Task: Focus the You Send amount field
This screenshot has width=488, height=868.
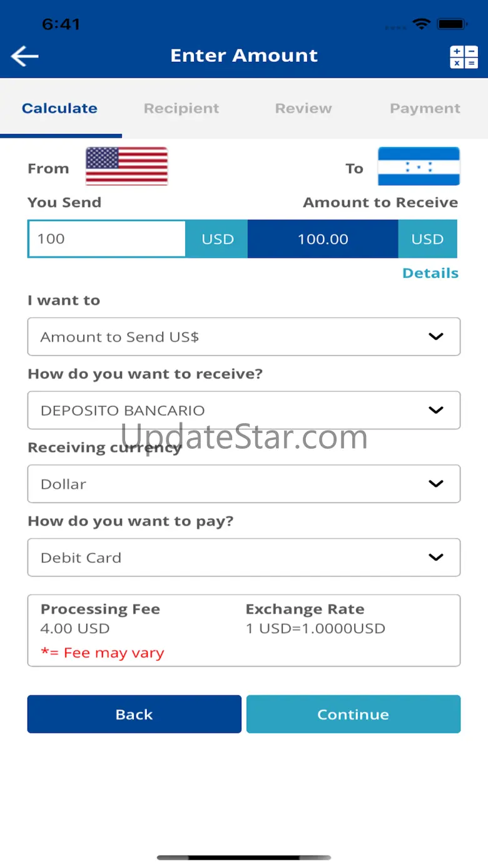Action: coord(107,238)
